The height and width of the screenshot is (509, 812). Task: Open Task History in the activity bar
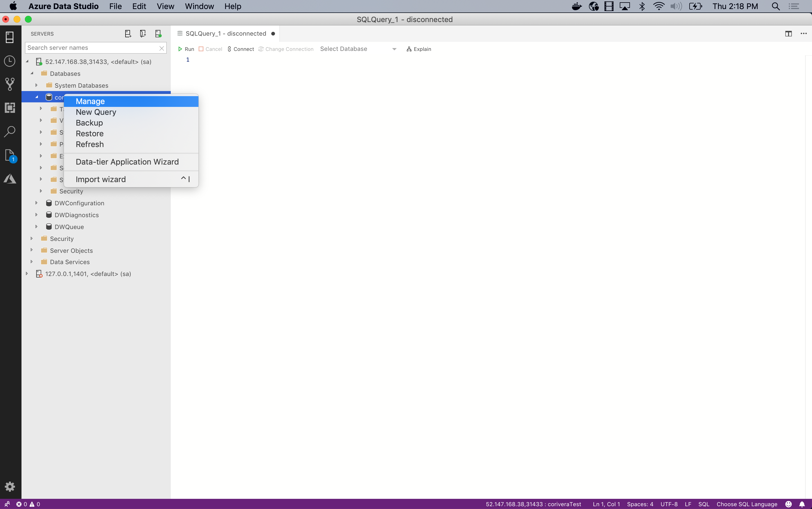(10, 61)
